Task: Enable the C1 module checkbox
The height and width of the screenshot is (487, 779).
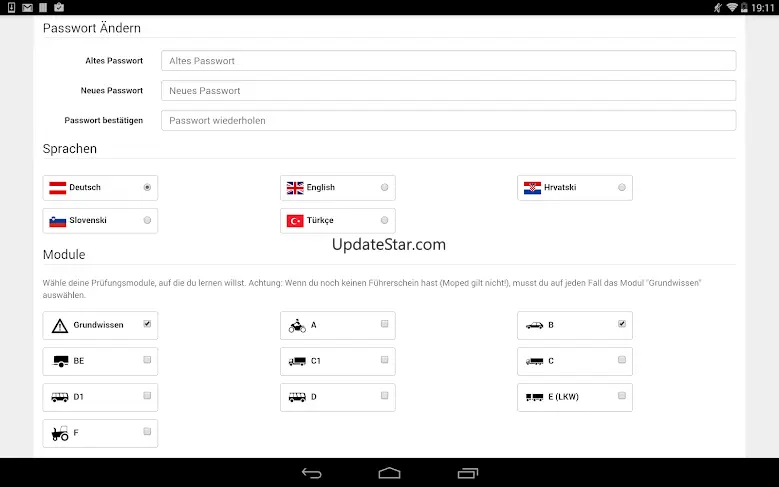Action: pyautogui.click(x=385, y=359)
